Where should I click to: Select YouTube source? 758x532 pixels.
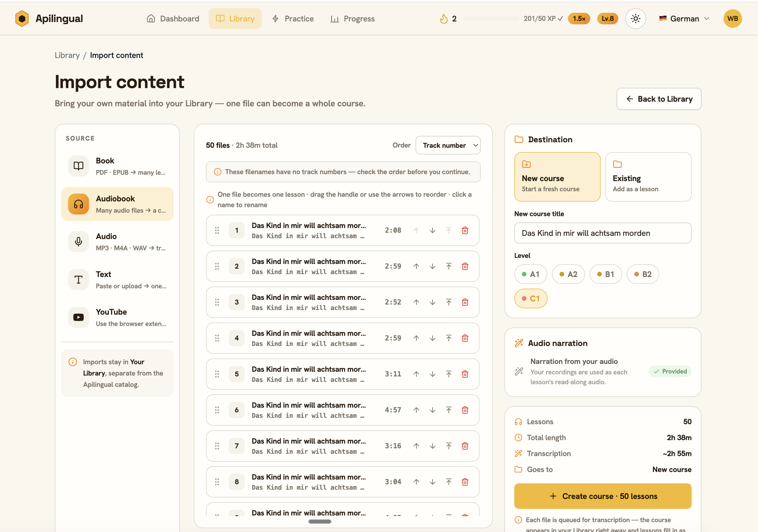[117, 317]
